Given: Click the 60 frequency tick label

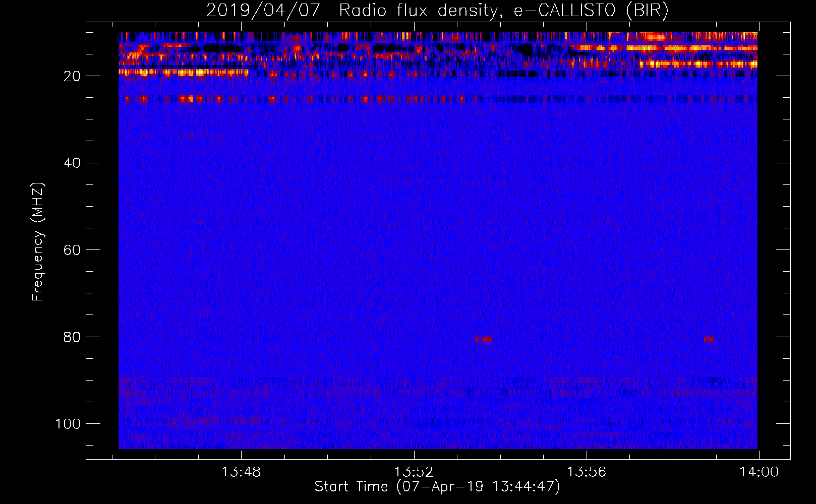Looking at the screenshot, I should 73,250.
